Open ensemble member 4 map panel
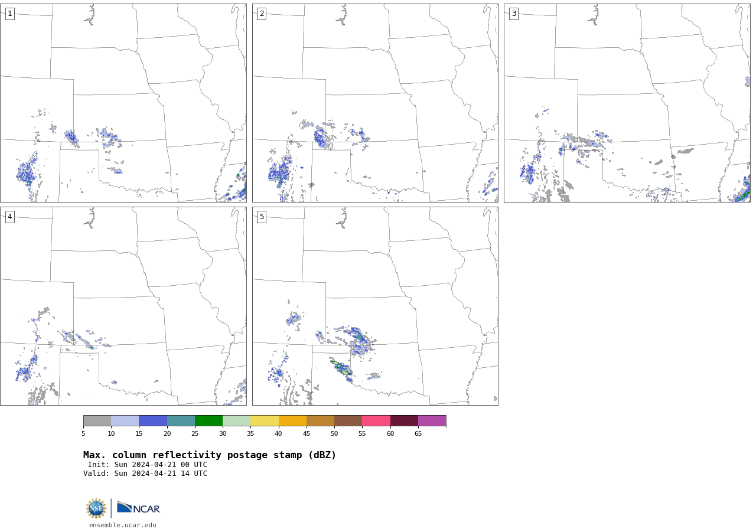Screen dimensions: 756x532 coord(123,306)
